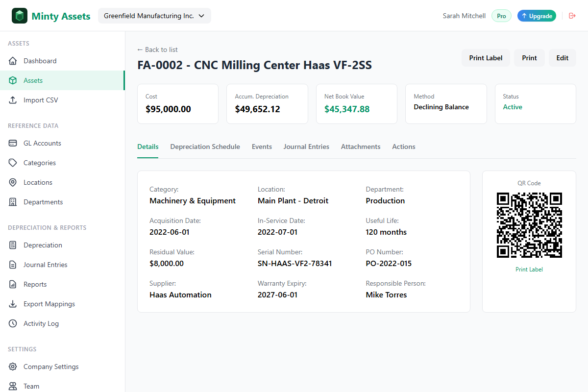
Task: Click the Export Mappings download icon
Action: (13, 304)
